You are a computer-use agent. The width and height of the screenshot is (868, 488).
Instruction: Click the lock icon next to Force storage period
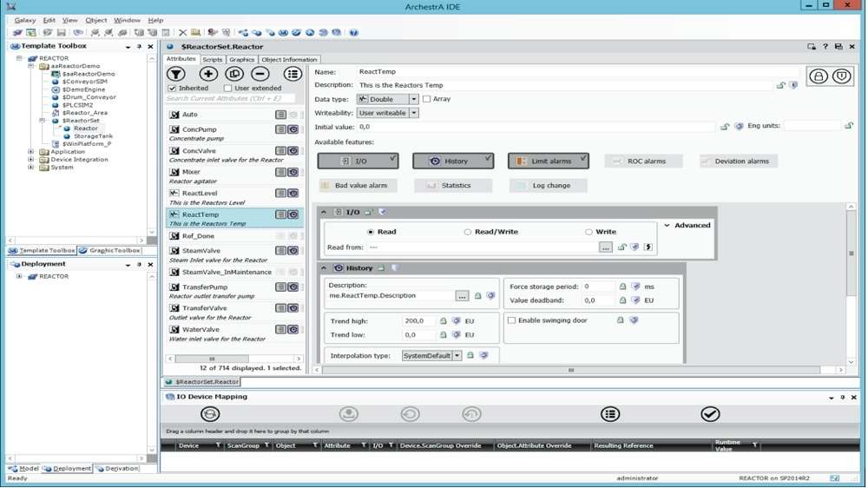[622, 287]
